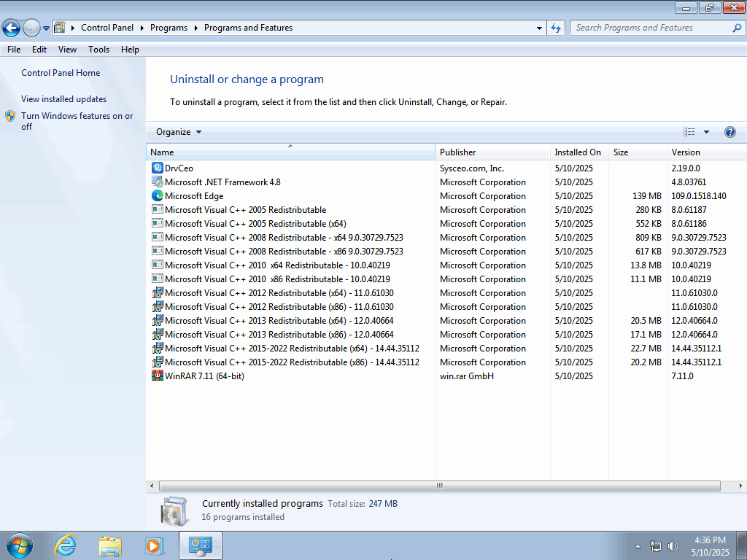
Task: Click the Programs breadcrumb
Action: [169, 28]
